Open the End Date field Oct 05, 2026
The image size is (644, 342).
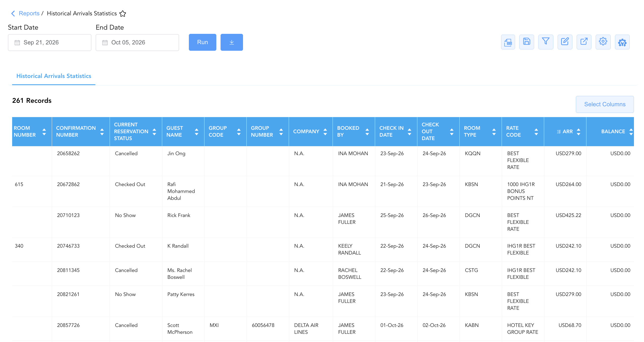point(137,43)
